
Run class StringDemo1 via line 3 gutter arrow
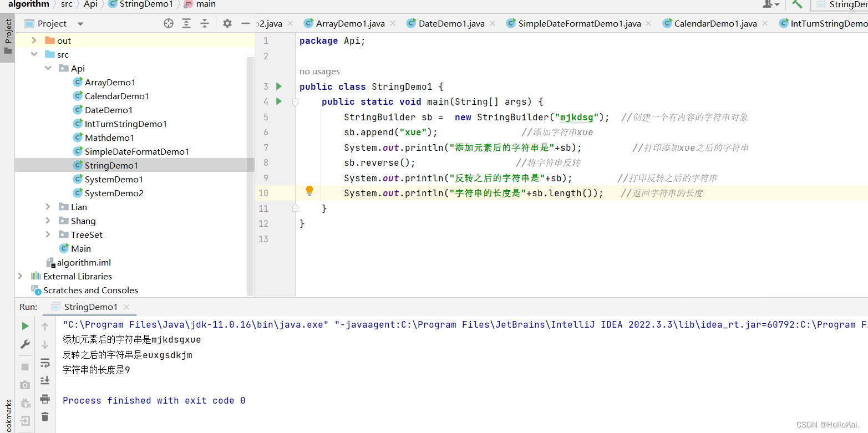pos(279,86)
